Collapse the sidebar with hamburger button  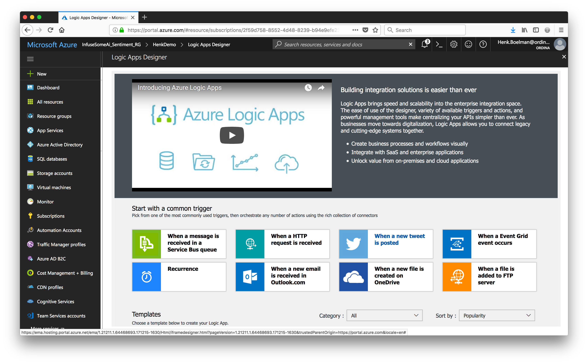[x=30, y=59]
